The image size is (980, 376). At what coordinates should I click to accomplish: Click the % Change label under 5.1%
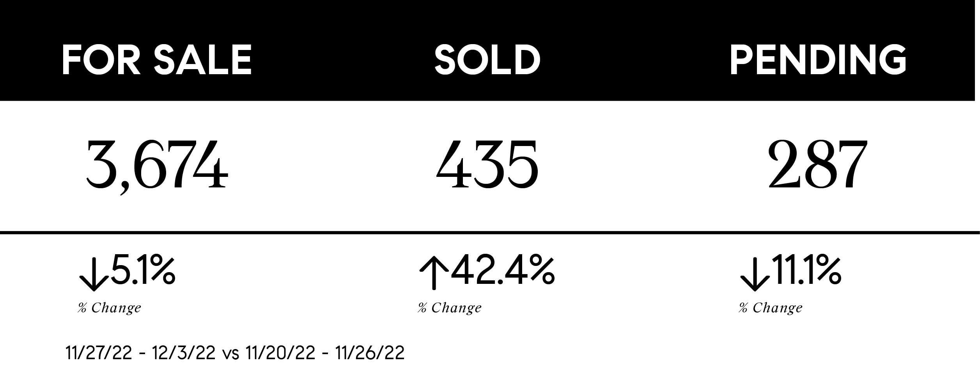[x=109, y=308]
